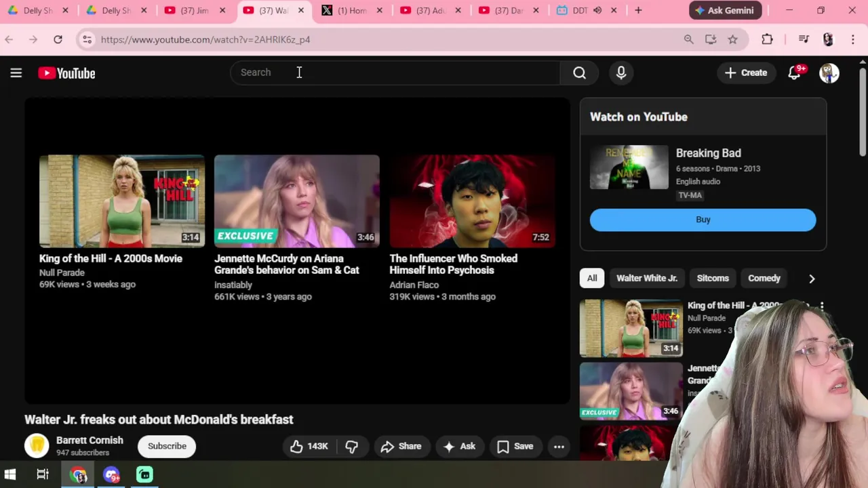This screenshot has width=868, height=488.
Task: Open zoom magnifier icon in address bar
Action: [x=688, y=39]
